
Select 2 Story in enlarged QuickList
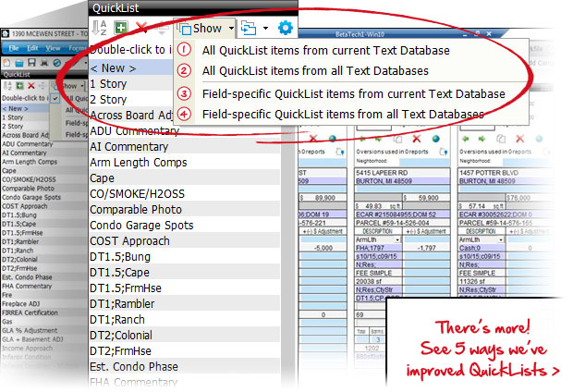click(x=131, y=100)
